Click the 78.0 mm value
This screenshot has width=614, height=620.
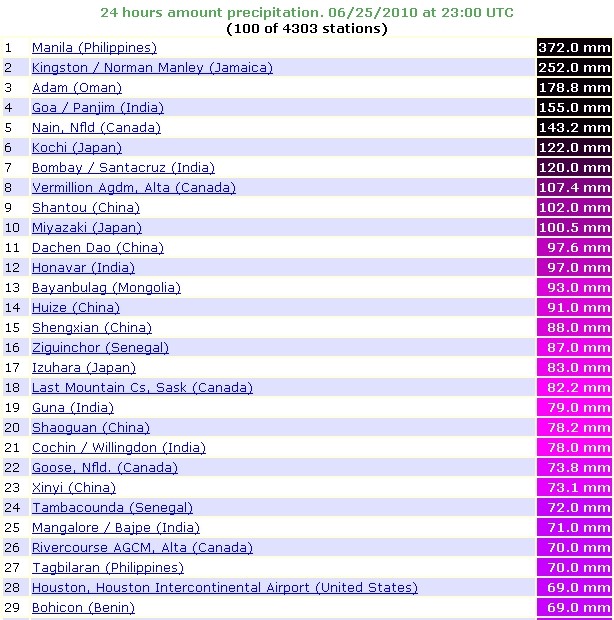pos(574,448)
